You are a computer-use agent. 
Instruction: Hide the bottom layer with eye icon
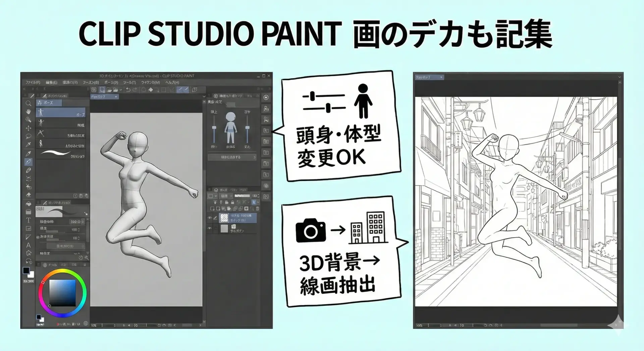[x=210, y=229]
